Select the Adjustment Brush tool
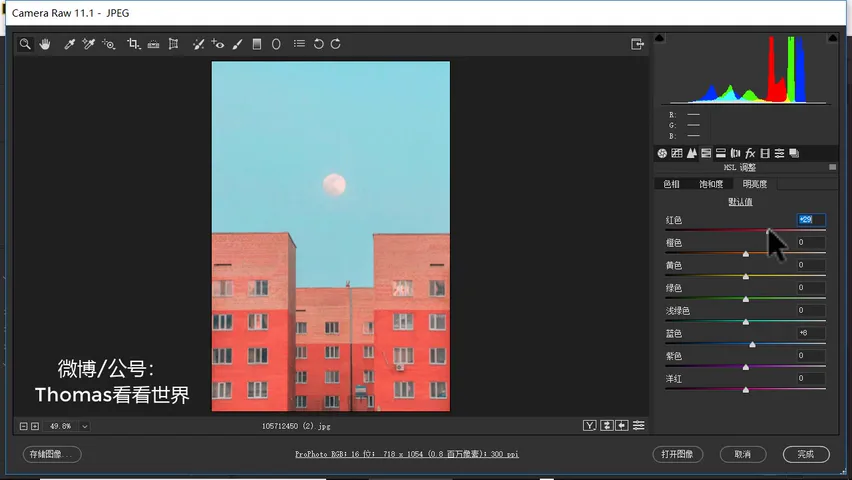Screen dimensions: 852x480 [x=237, y=44]
